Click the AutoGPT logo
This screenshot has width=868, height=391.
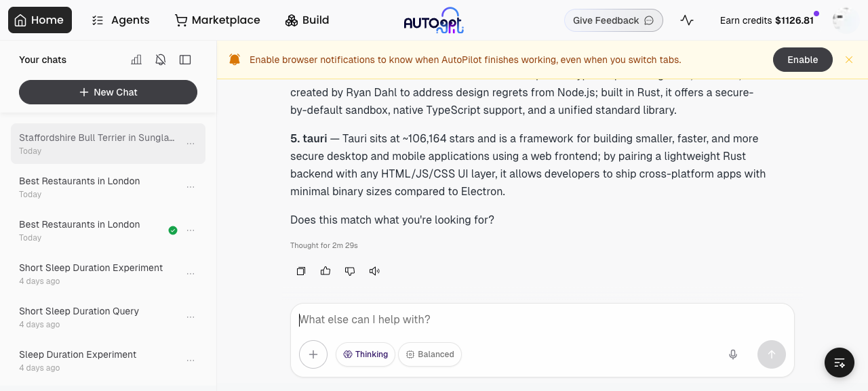point(434,20)
